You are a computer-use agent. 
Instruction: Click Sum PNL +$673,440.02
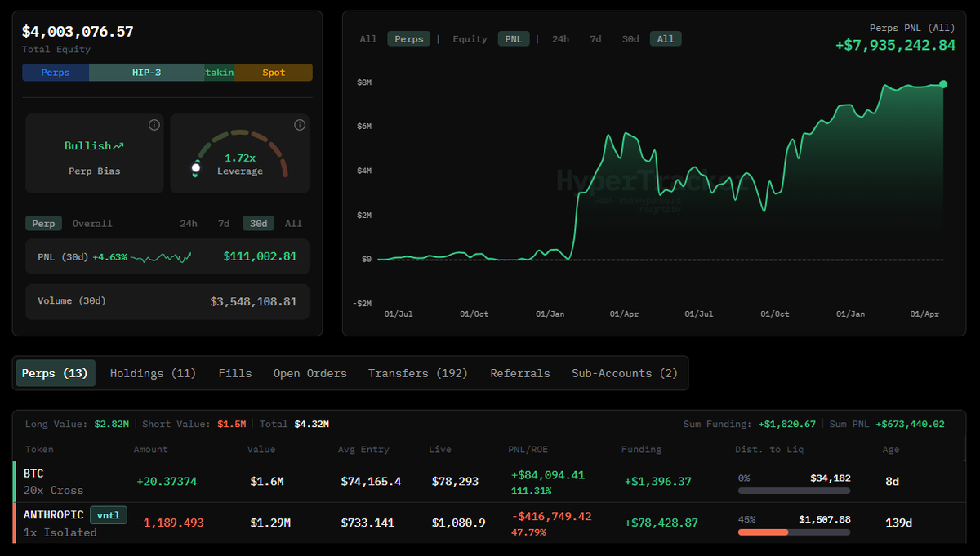pos(910,425)
